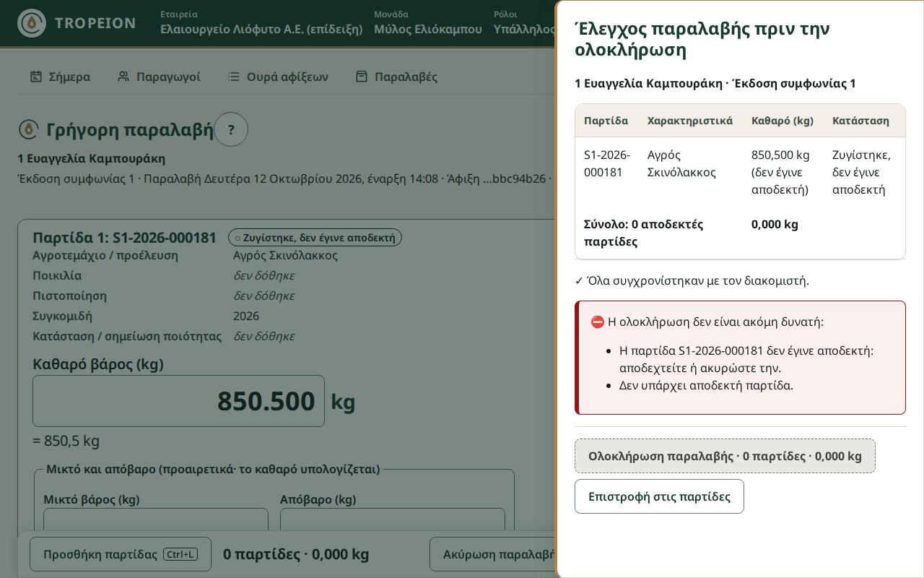The width and height of the screenshot is (924, 578).
Task: Click Προσθήκη παρτίδας button
Action: [121, 554]
